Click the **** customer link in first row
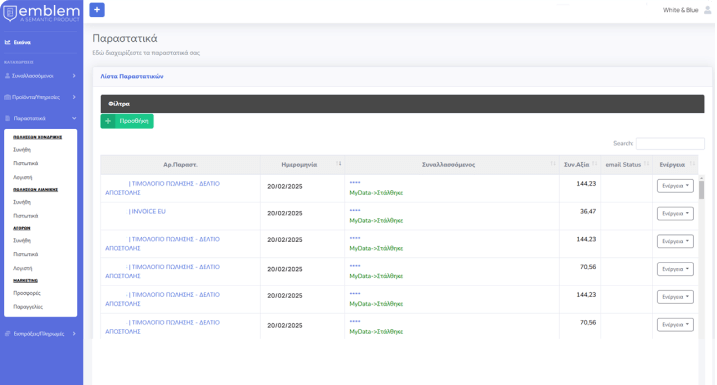The height and width of the screenshot is (385, 717). [x=355, y=183]
